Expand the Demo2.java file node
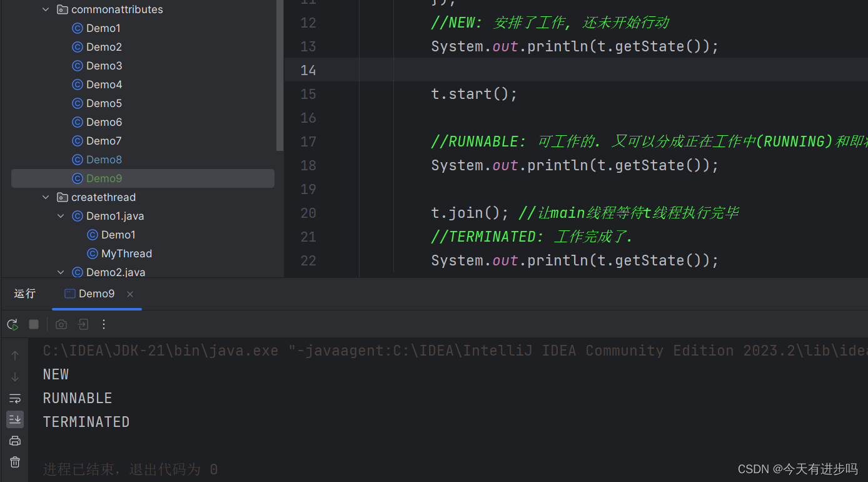The image size is (868, 482). (x=60, y=272)
